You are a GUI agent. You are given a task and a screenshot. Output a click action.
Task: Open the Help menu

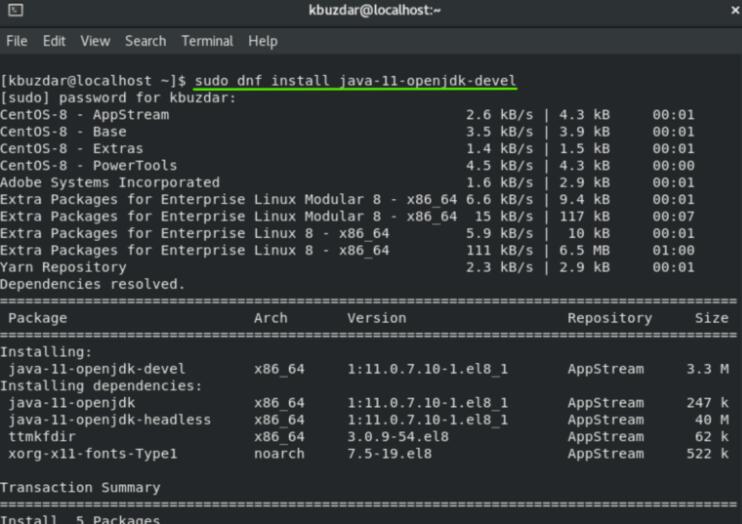[x=263, y=41]
